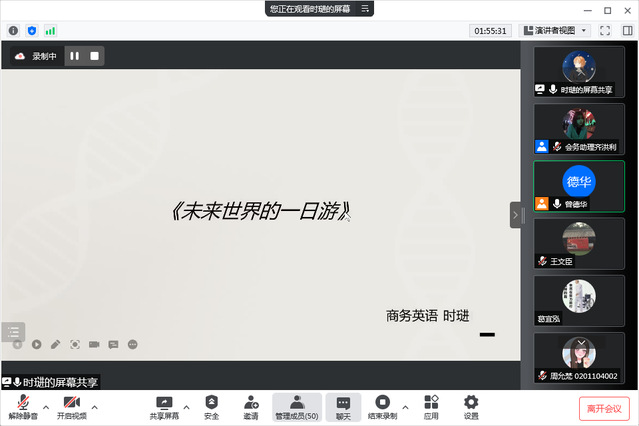Image resolution: width=639 pixels, height=426 pixels.
Task: Open the 共享屏幕 share screen option
Action: (x=165, y=403)
